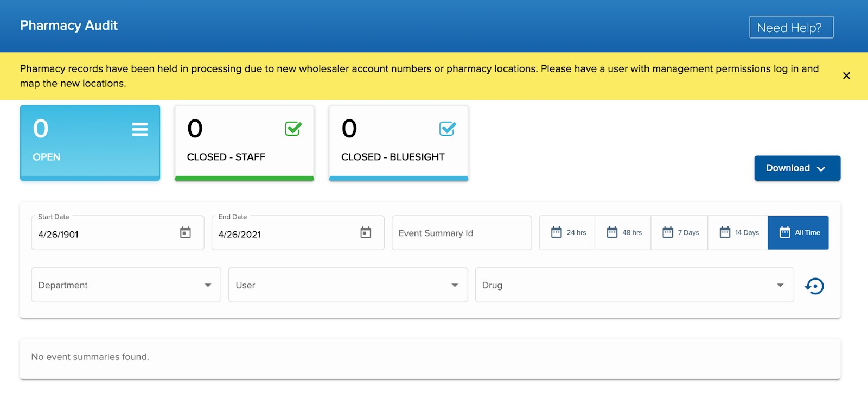Click the hamburger icon on the OPEN card

click(139, 129)
